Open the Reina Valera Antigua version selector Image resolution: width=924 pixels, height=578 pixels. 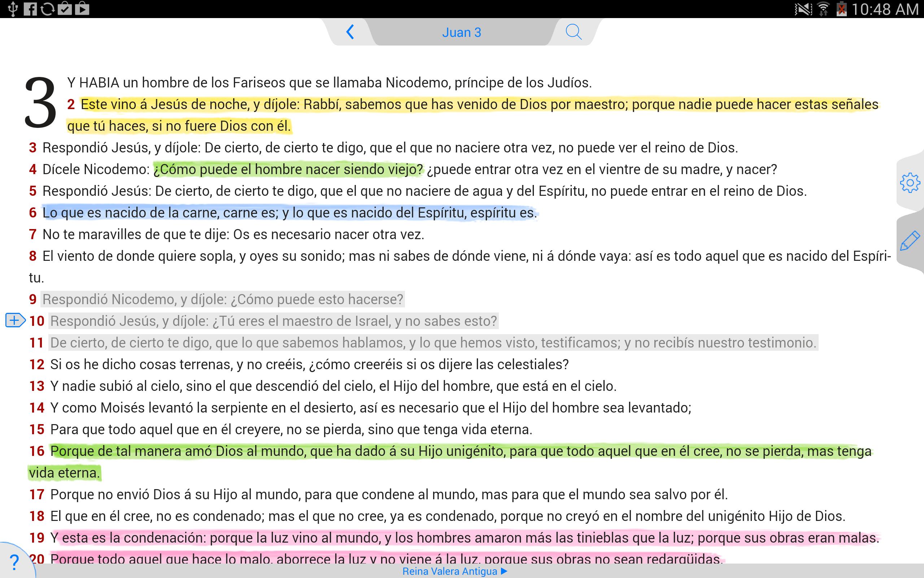click(455, 571)
